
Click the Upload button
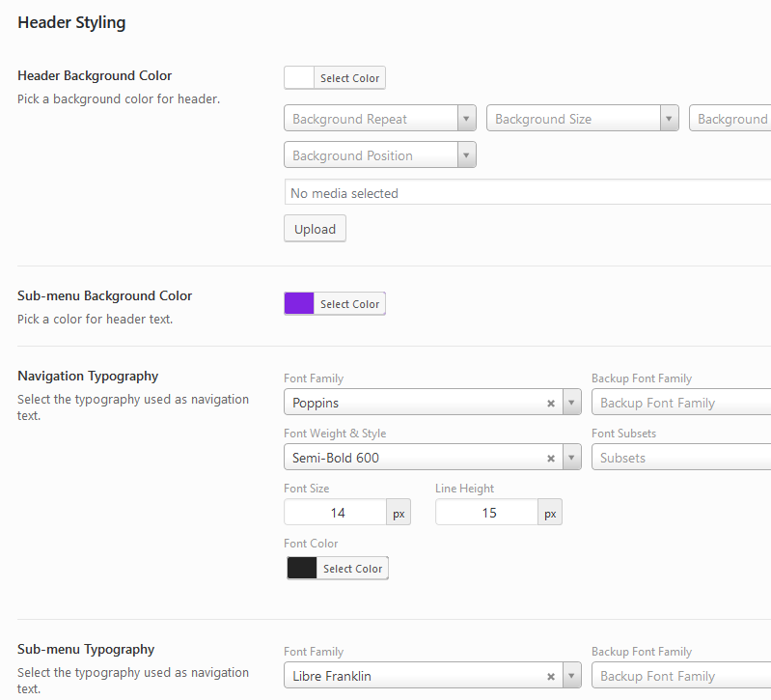(x=315, y=229)
